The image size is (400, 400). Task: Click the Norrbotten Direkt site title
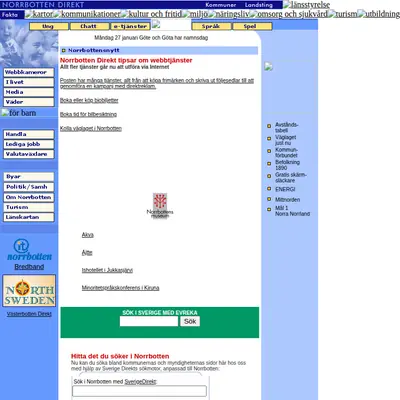pyautogui.click(x=43, y=5)
